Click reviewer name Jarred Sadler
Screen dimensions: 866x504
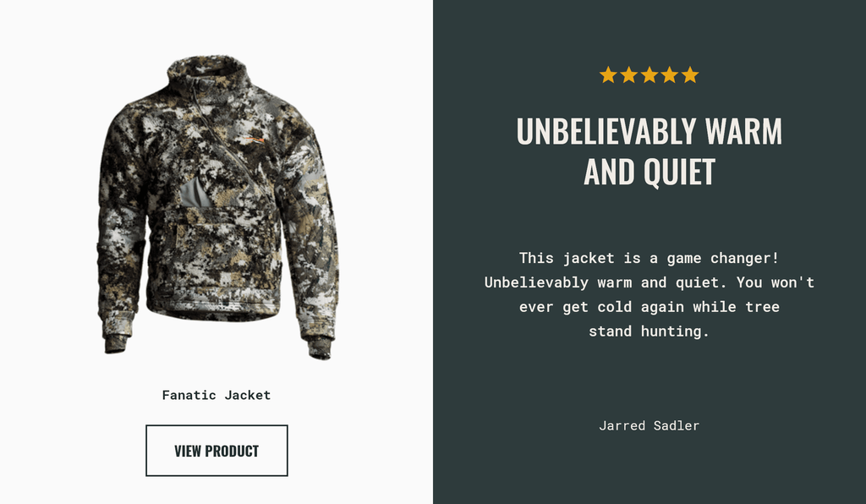649,425
